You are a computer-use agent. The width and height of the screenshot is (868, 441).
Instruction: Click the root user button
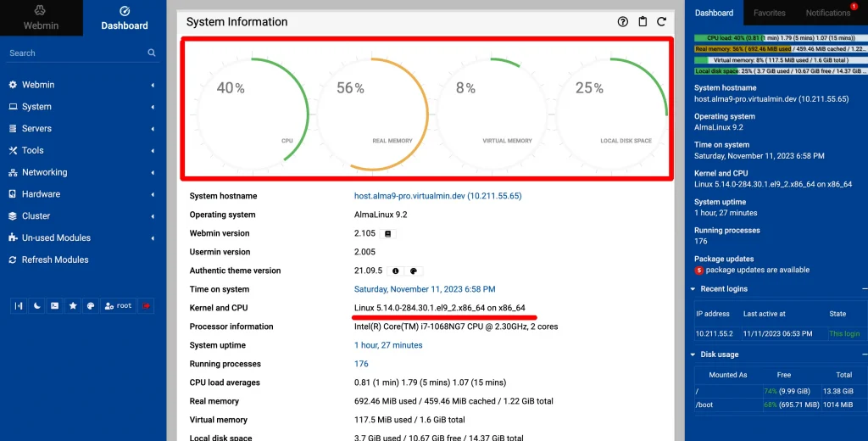[x=118, y=306]
